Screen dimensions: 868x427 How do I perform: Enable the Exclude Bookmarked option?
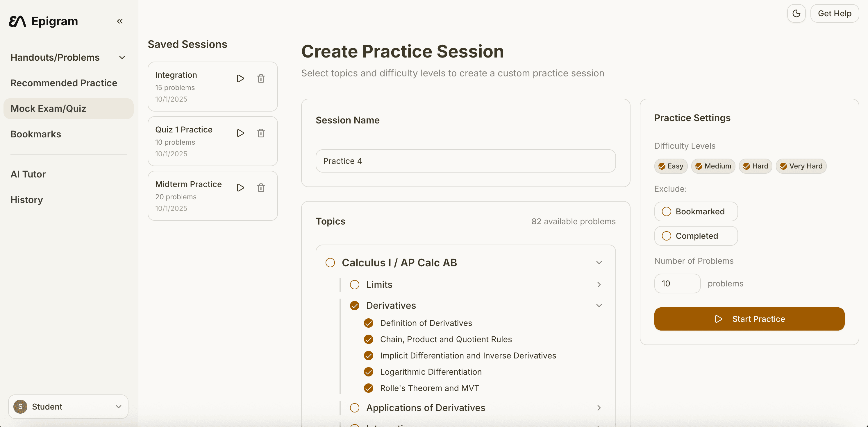pyautogui.click(x=667, y=211)
